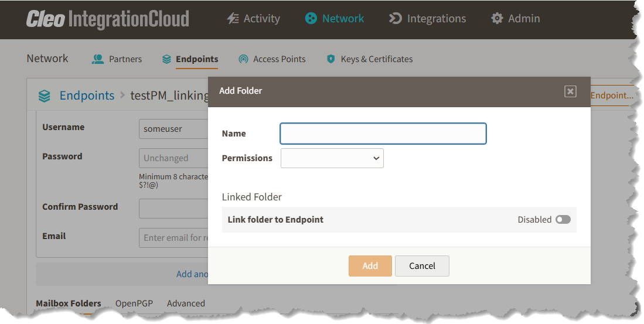Viewport: 644px width, 324px height.
Task: Close the Add Folder dialog
Action: [570, 91]
